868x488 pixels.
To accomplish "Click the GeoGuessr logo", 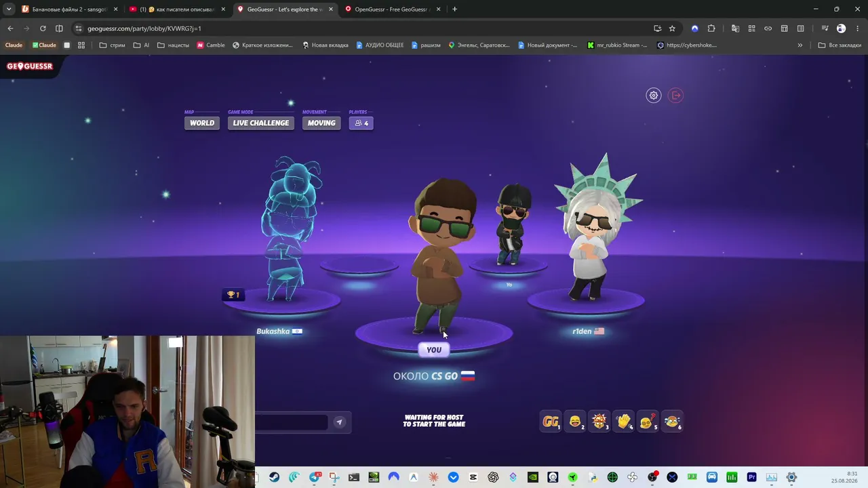I will (x=29, y=66).
